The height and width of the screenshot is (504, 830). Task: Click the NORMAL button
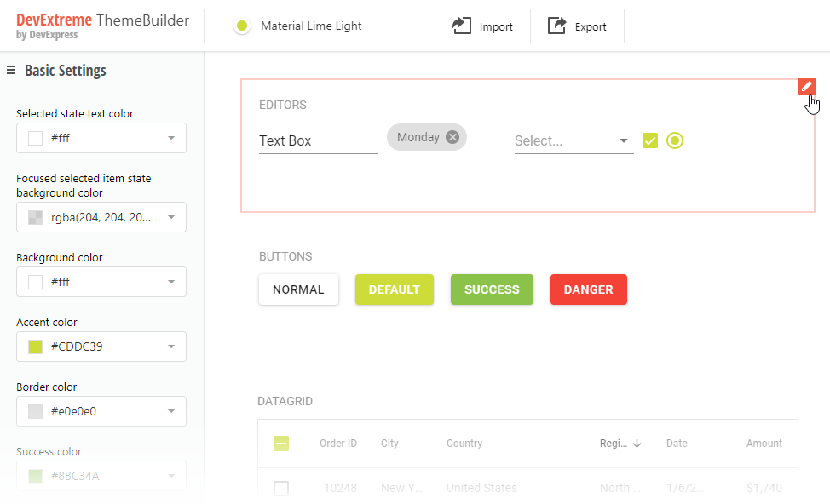pyautogui.click(x=298, y=289)
